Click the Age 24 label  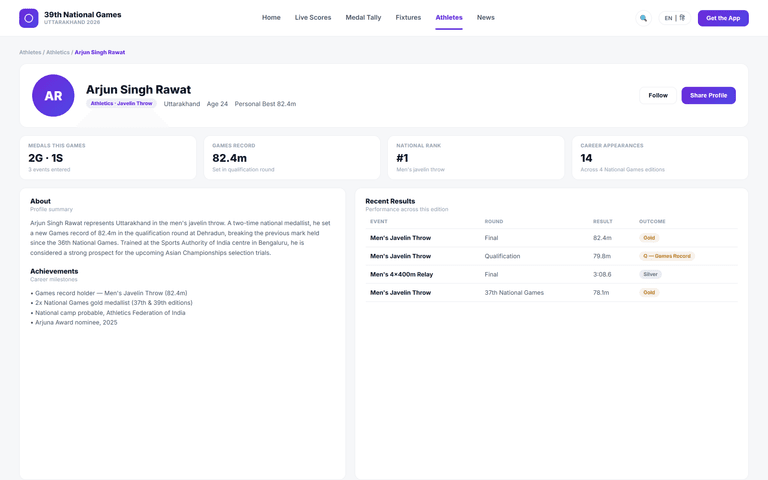coord(217,104)
